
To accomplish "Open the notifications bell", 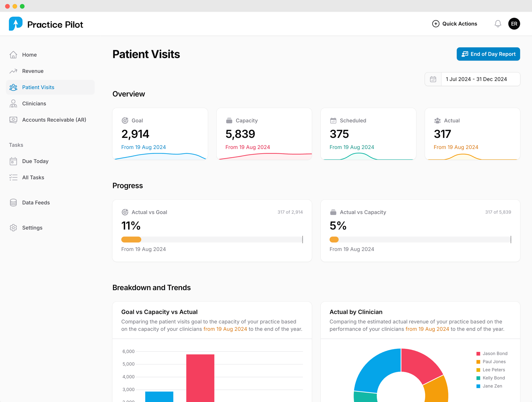I will [497, 24].
